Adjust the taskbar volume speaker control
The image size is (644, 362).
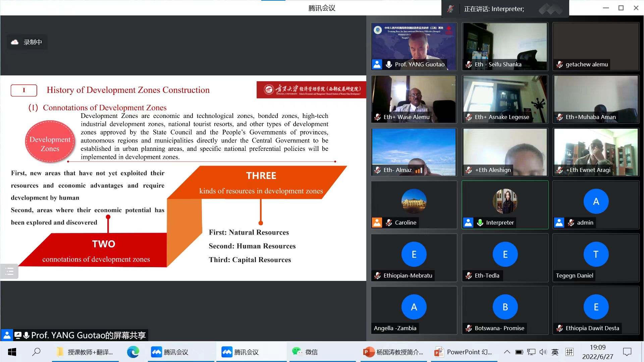(543, 352)
